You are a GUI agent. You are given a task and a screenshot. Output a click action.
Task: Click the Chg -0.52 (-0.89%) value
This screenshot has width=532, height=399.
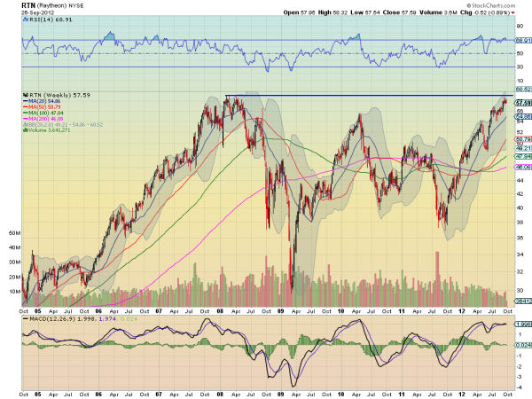(x=484, y=12)
